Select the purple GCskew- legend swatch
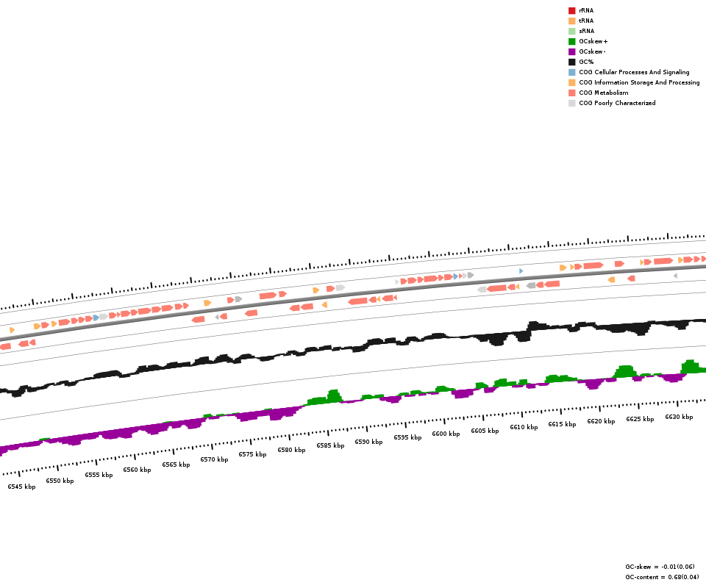The image size is (706, 588). (571, 51)
